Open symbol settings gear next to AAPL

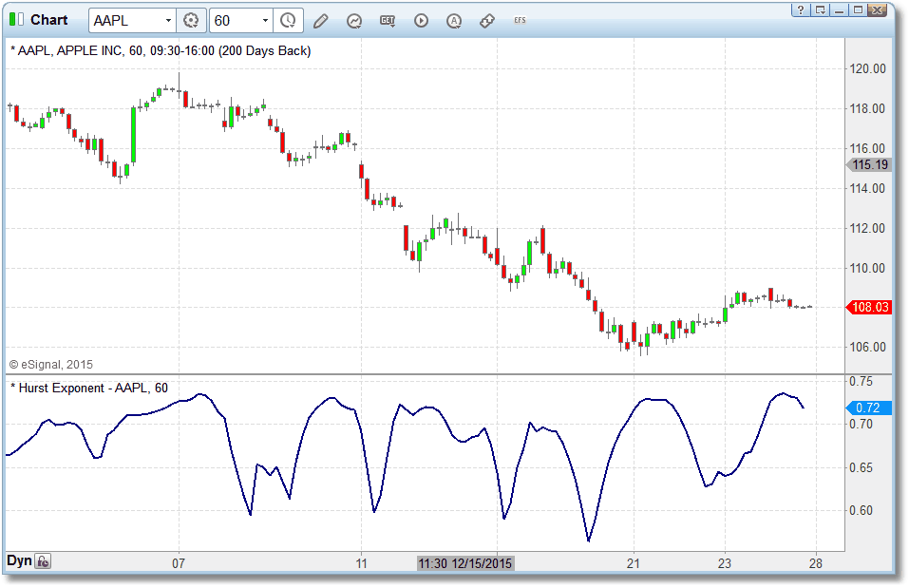pyautogui.click(x=191, y=20)
